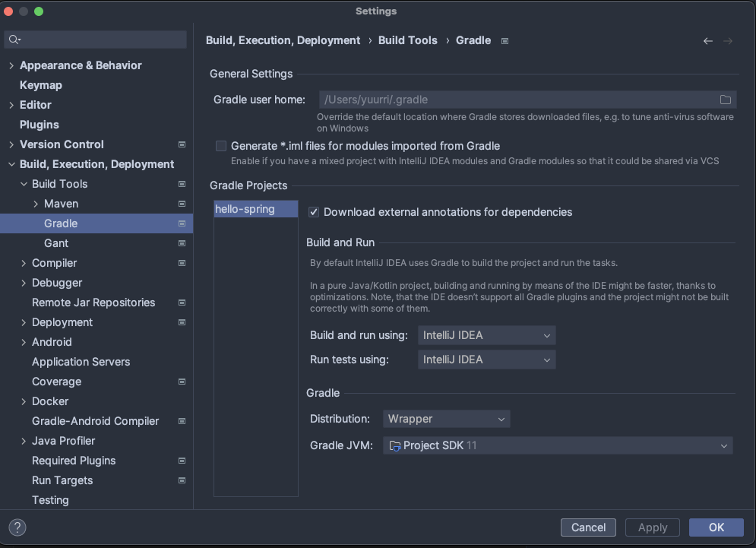Expand the Maven node chevron
The image size is (756, 548).
click(36, 204)
